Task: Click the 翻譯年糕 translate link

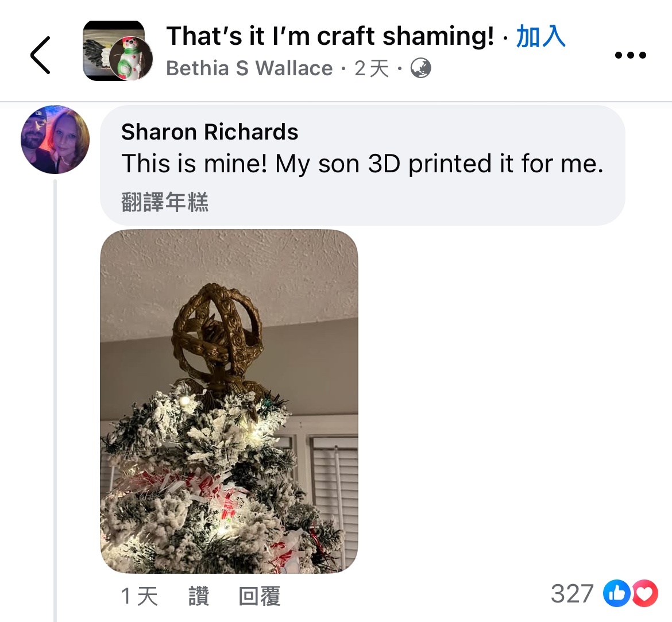Action: 165,202
